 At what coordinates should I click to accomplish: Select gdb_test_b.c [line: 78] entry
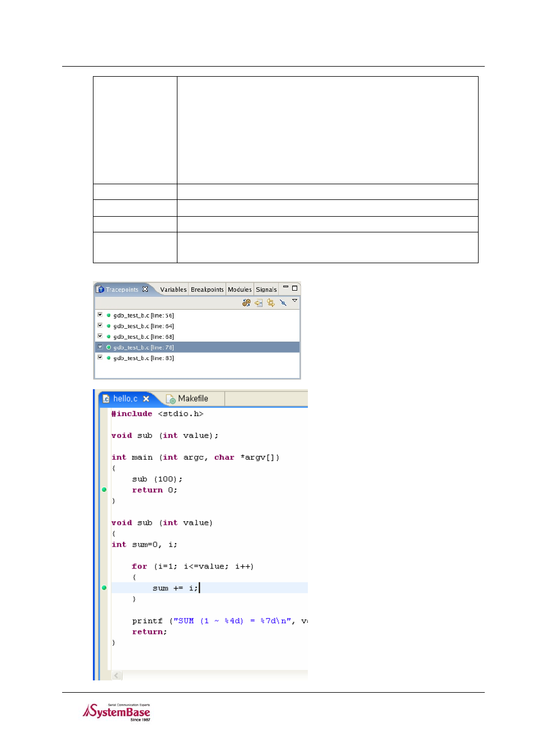[x=144, y=347]
